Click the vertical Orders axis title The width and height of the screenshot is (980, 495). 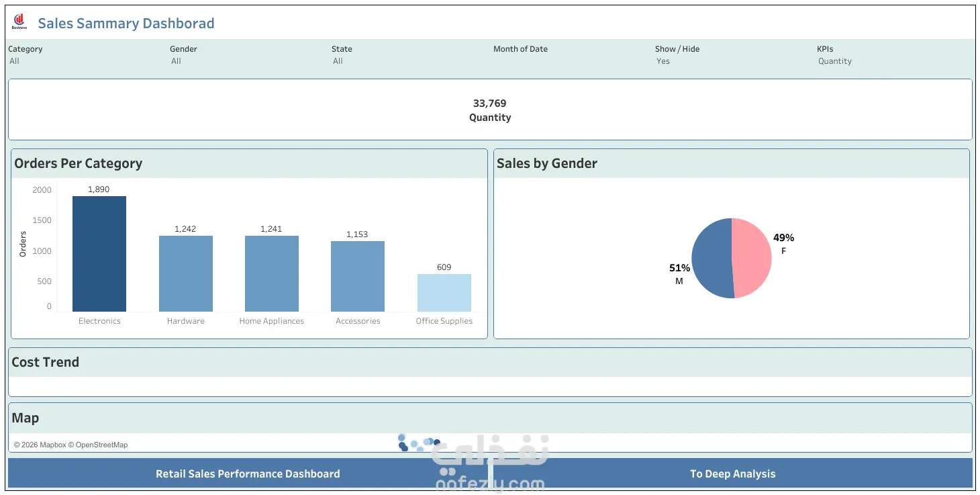point(23,244)
